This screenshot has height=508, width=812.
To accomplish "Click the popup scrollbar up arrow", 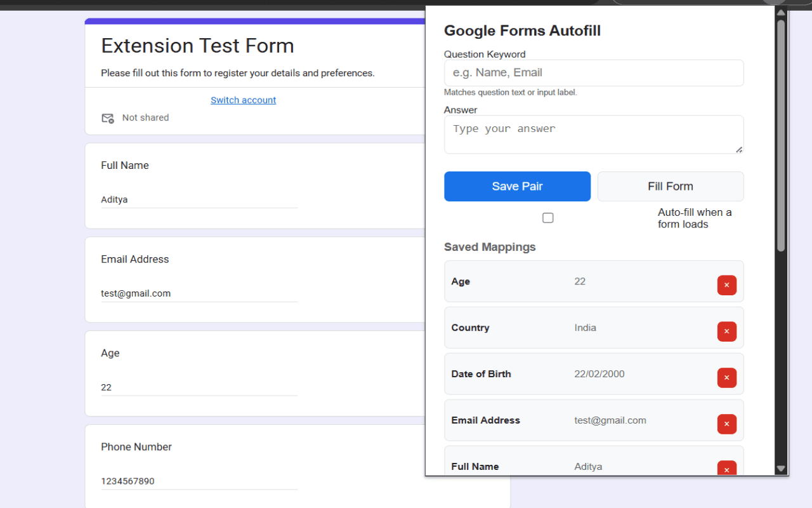I will [x=781, y=12].
